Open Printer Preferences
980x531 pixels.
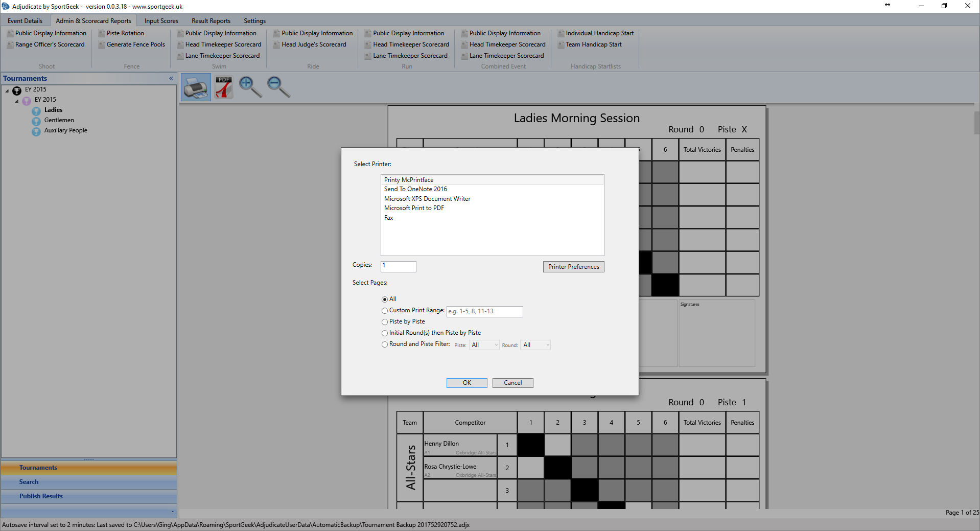574,267
